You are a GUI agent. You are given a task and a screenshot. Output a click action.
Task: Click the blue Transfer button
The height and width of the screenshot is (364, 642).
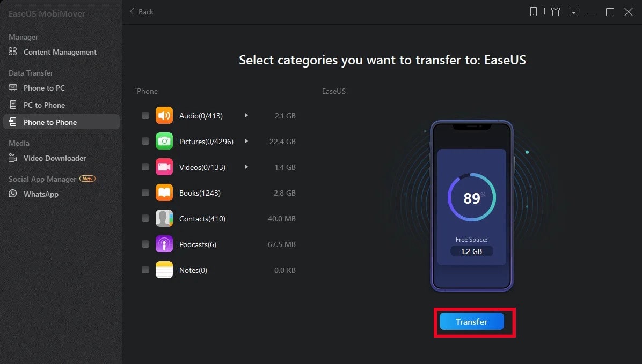472,322
